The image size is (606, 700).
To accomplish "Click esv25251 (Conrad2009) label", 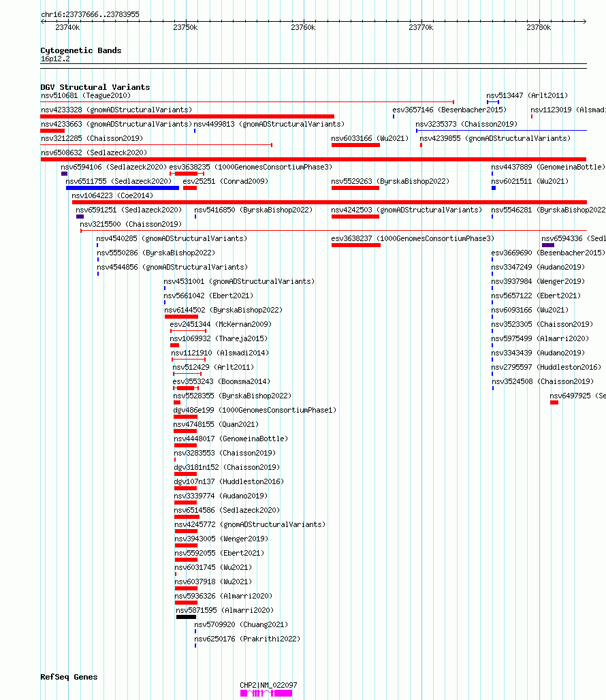I will point(225,181).
